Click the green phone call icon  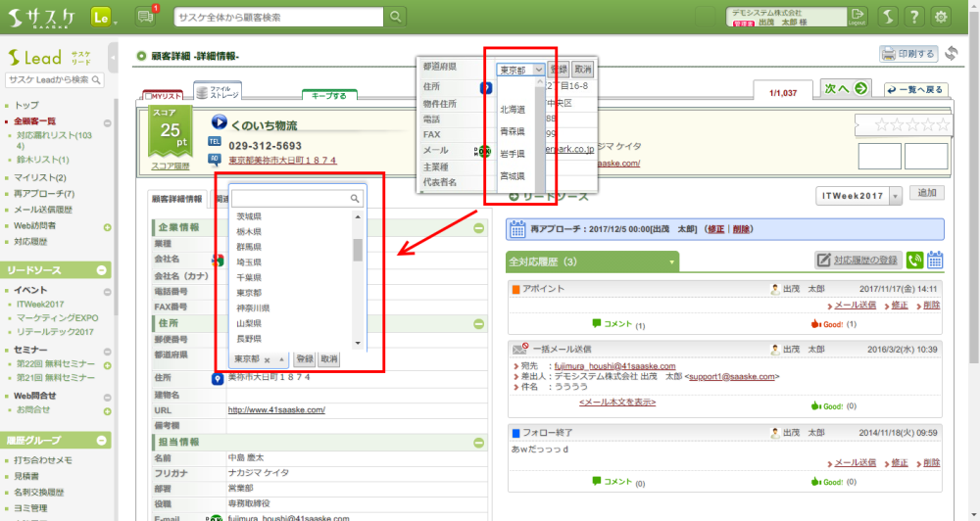915,260
